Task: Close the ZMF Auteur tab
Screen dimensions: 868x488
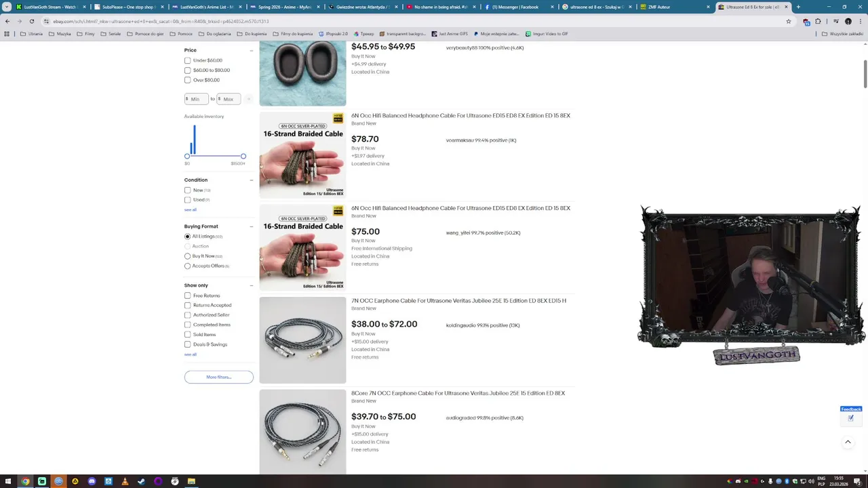Action: tap(708, 7)
